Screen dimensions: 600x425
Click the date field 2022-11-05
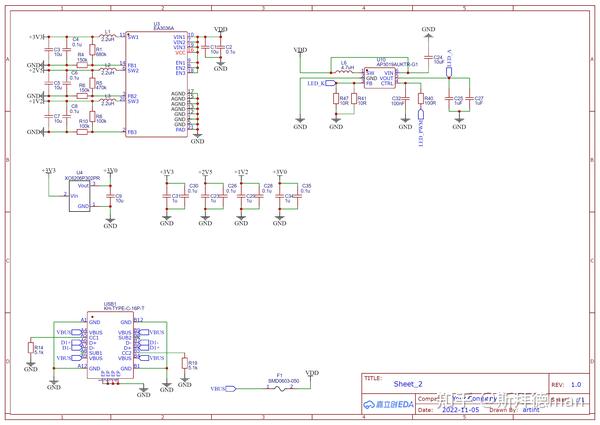coord(460,409)
